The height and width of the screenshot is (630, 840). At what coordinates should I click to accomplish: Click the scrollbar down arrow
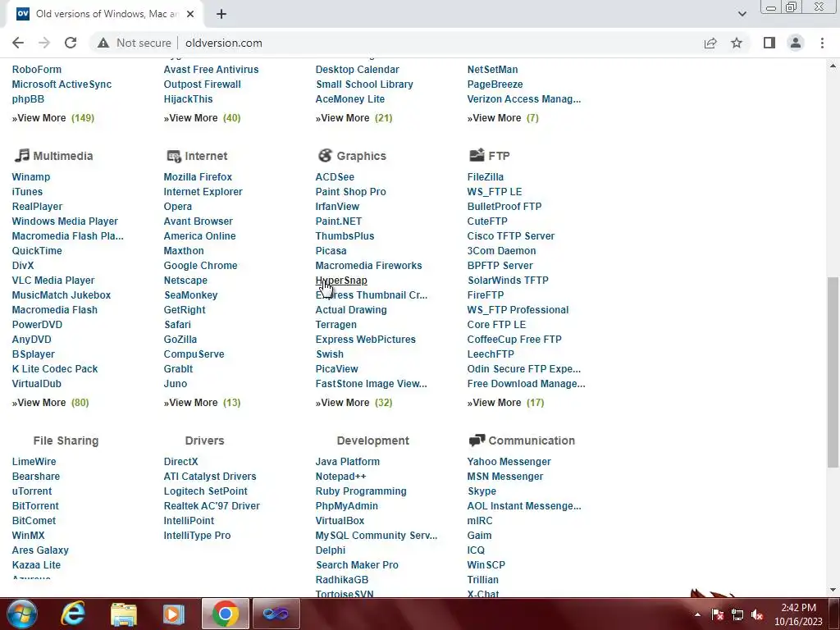tap(833, 590)
